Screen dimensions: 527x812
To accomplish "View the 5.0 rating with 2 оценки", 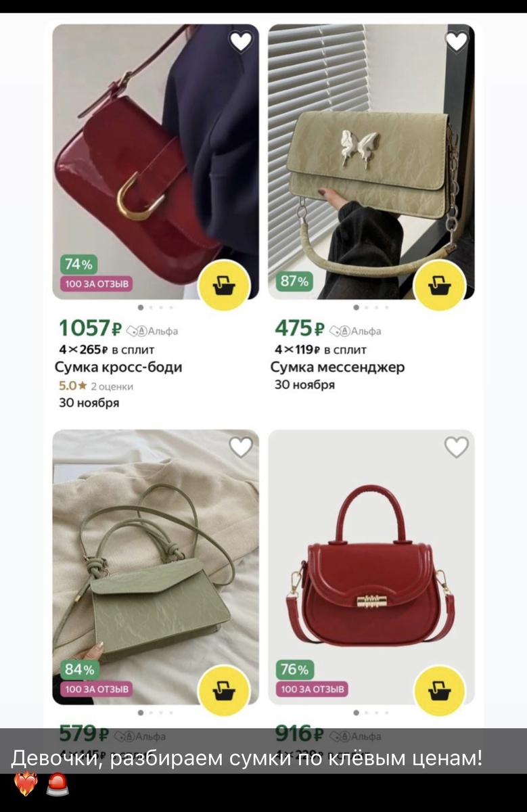I will [x=96, y=386].
